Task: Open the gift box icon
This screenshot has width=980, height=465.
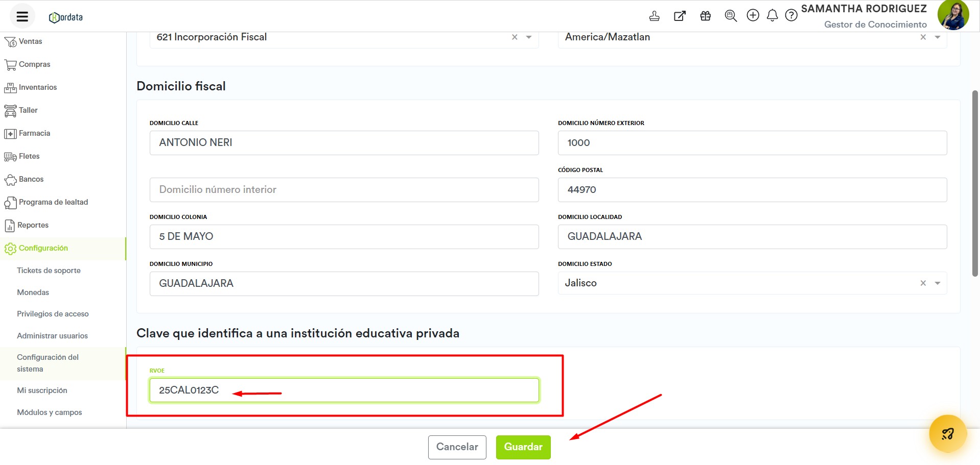Action: pyautogui.click(x=706, y=16)
